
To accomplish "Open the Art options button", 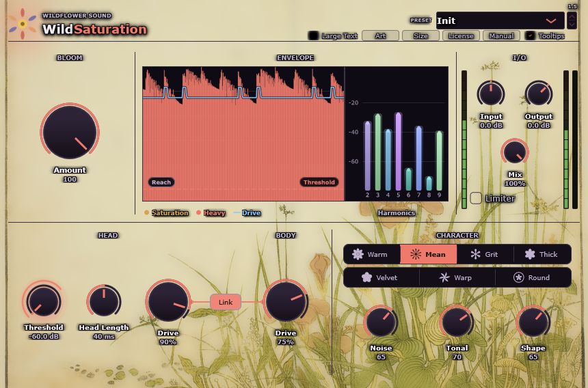I will [380, 36].
